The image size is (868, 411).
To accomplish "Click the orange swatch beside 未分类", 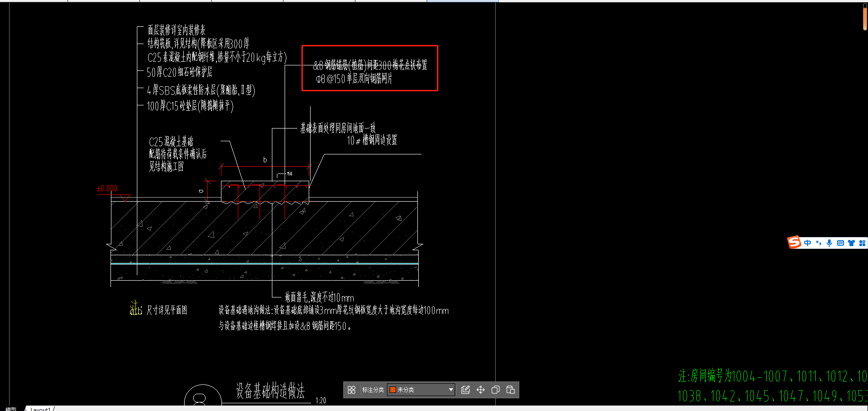I will tap(393, 390).
